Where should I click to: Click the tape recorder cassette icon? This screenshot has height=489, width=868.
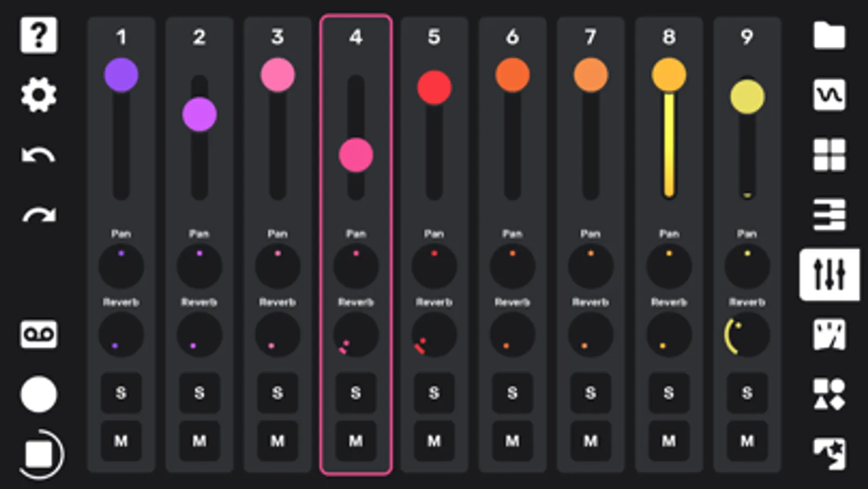[39, 334]
